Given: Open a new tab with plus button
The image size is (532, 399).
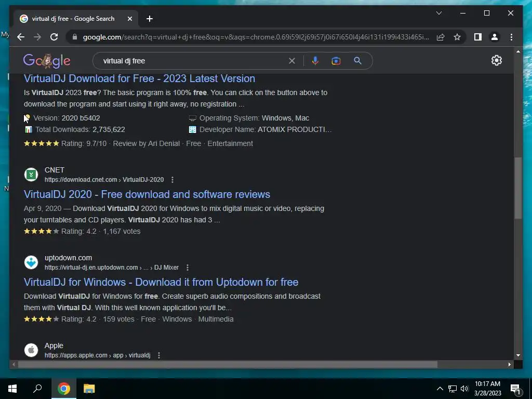Looking at the screenshot, I should coord(150,19).
